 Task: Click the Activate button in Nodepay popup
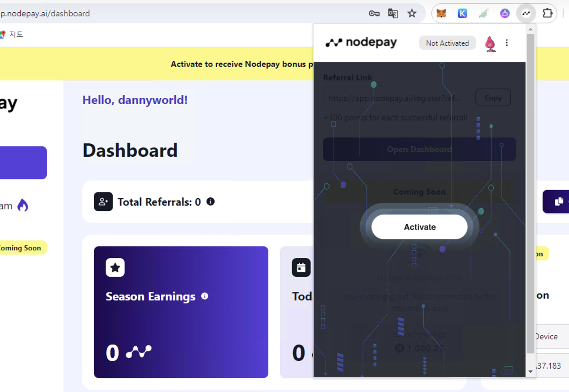pyautogui.click(x=420, y=227)
